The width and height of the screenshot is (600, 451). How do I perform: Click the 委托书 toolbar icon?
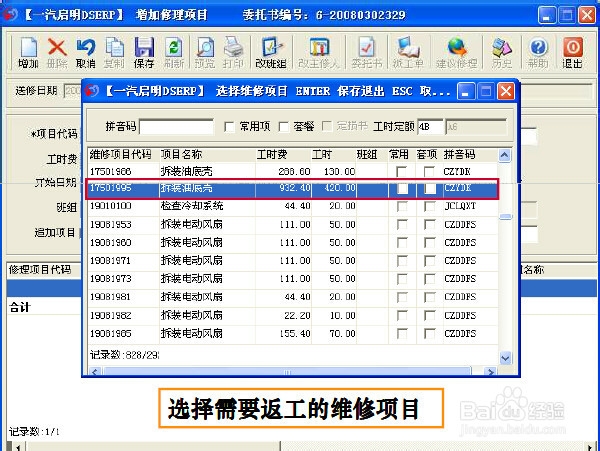[x=367, y=52]
